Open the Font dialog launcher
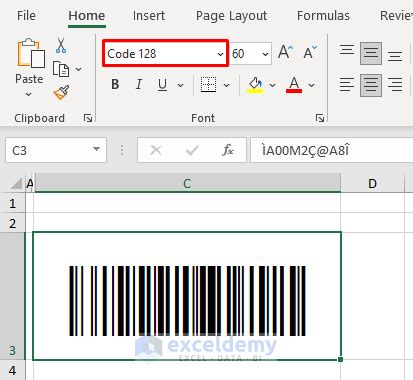Image resolution: width=413 pixels, height=380 pixels. tap(320, 118)
